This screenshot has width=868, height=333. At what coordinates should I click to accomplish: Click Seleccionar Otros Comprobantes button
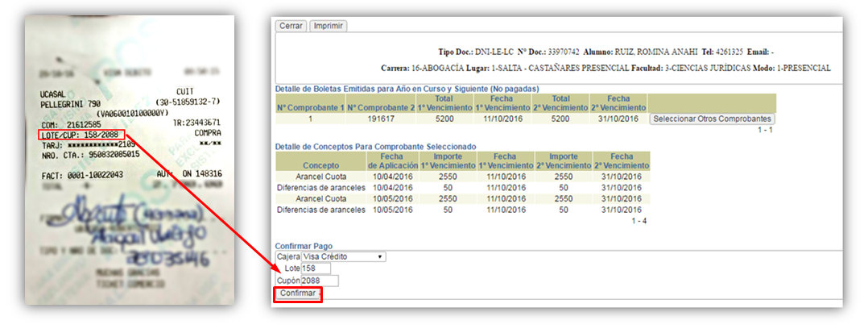click(712, 119)
